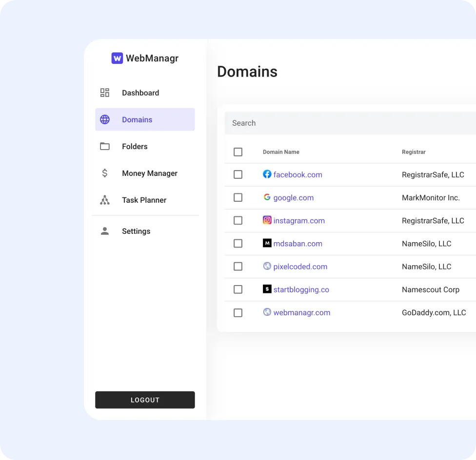Click the Instagram favicon in the table
Screen dimensions: 476x460
[267, 220]
